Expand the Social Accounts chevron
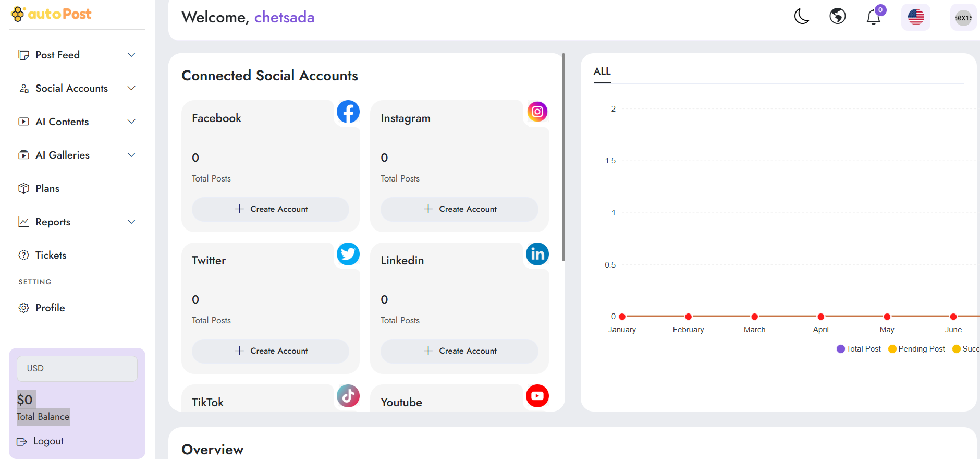 (131, 88)
